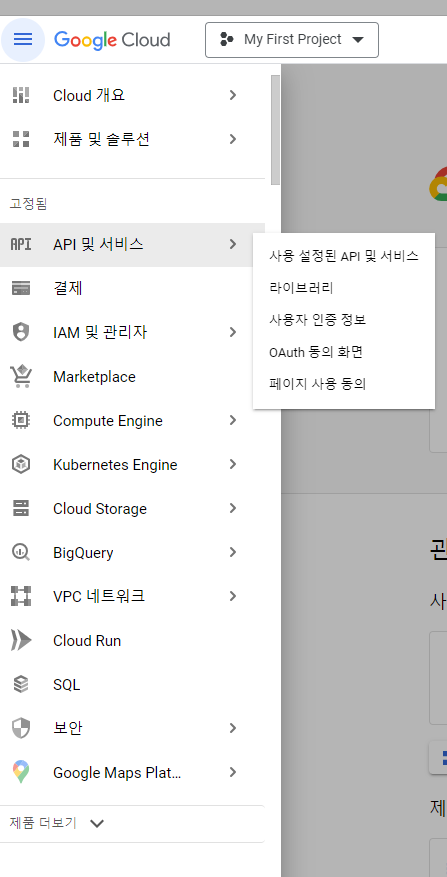Open the Cloud Storage menu item
The image size is (447, 877).
coord(132,508)
